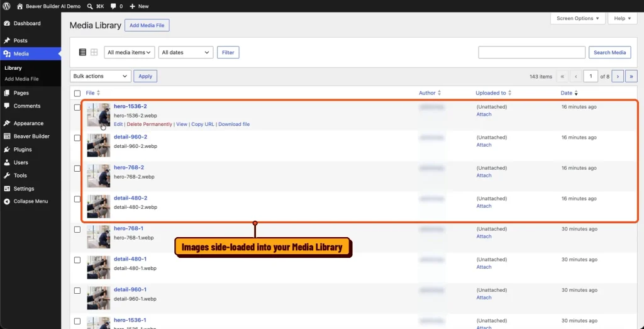Click Add Media File button
Viewport: 644px width, 329px height.
(x=147, y=25)
